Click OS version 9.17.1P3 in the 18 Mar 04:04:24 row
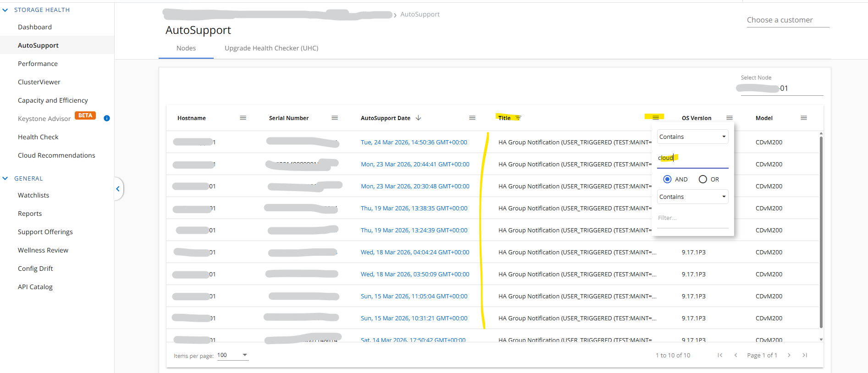The image size is (868, 373). pos(694,252)
